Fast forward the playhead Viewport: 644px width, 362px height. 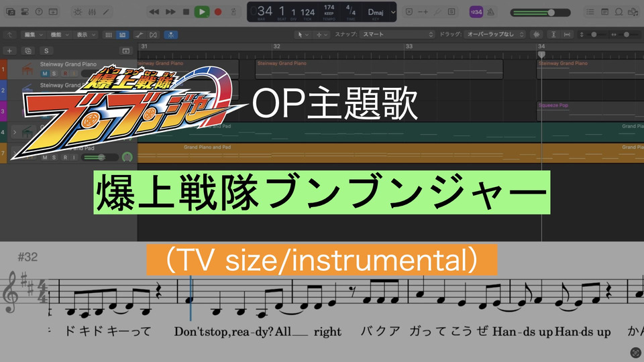point(170,12)
